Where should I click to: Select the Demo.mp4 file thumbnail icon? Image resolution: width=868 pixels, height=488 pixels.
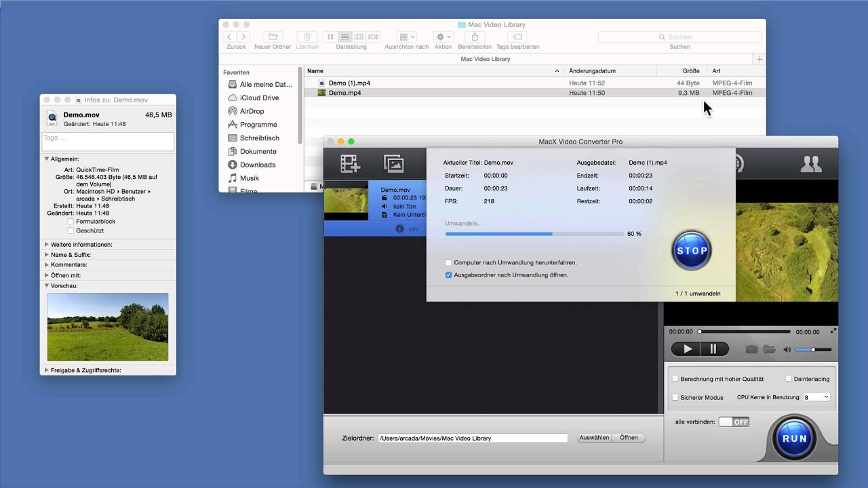click(322, 93)
